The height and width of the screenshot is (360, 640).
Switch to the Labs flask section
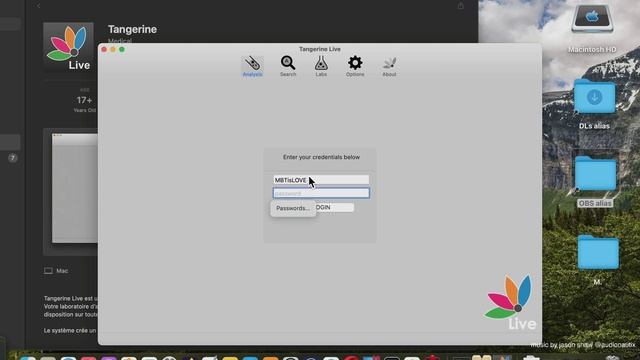pyautogui.click(x=321, y=67)
